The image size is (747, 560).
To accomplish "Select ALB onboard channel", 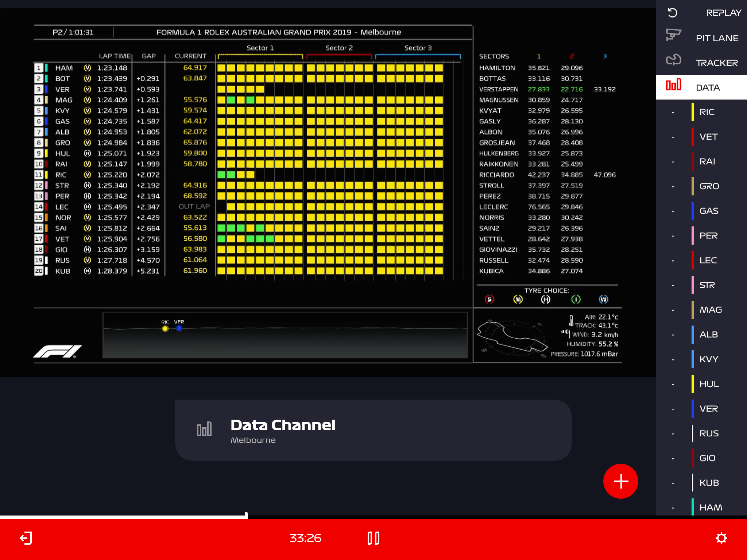I will pyautogui.click(x=701, y=334).
